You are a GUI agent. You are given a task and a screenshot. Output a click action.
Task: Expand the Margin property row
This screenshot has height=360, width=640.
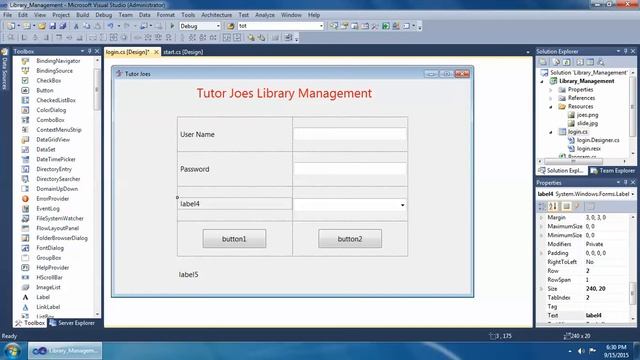[542, 218]
